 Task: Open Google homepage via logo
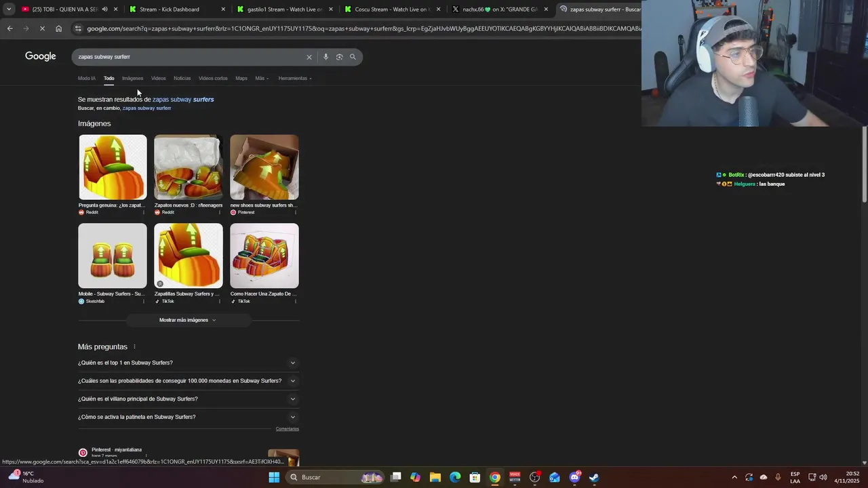point(41,56)
